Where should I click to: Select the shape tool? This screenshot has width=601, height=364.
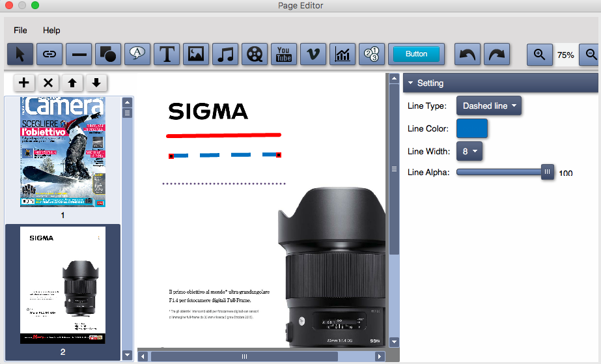click(108, 54)
